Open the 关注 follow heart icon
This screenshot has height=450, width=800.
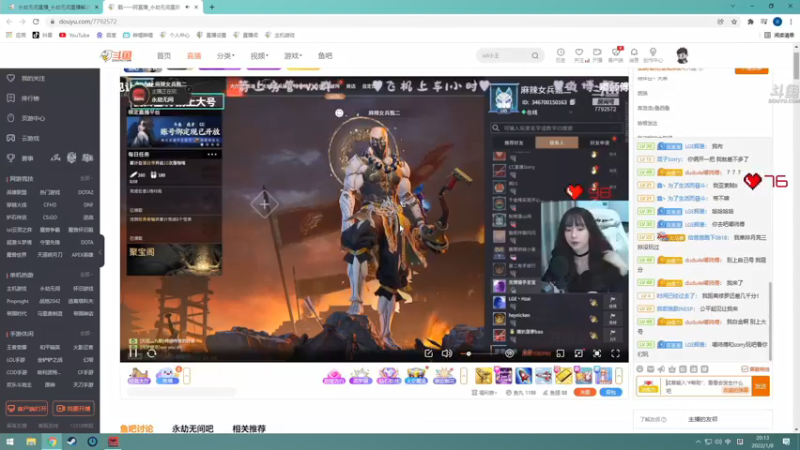point(579,55)
